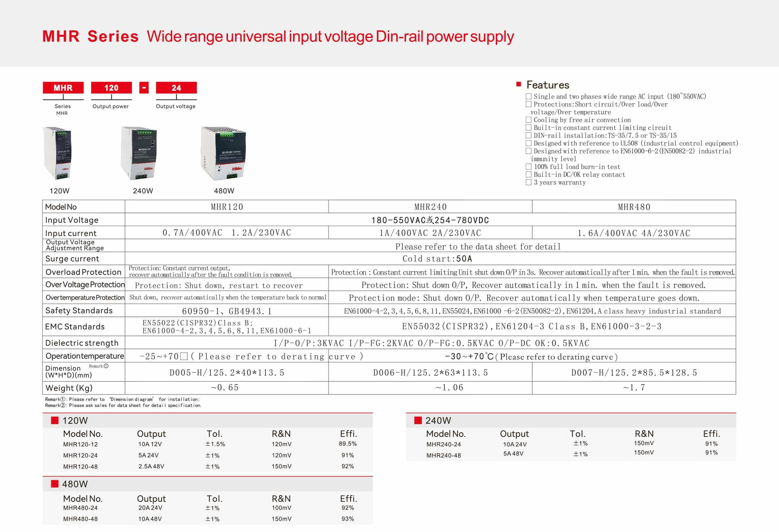
Task: Check the Built-in DC/OK relay contact box
Action: click(529, 175)
